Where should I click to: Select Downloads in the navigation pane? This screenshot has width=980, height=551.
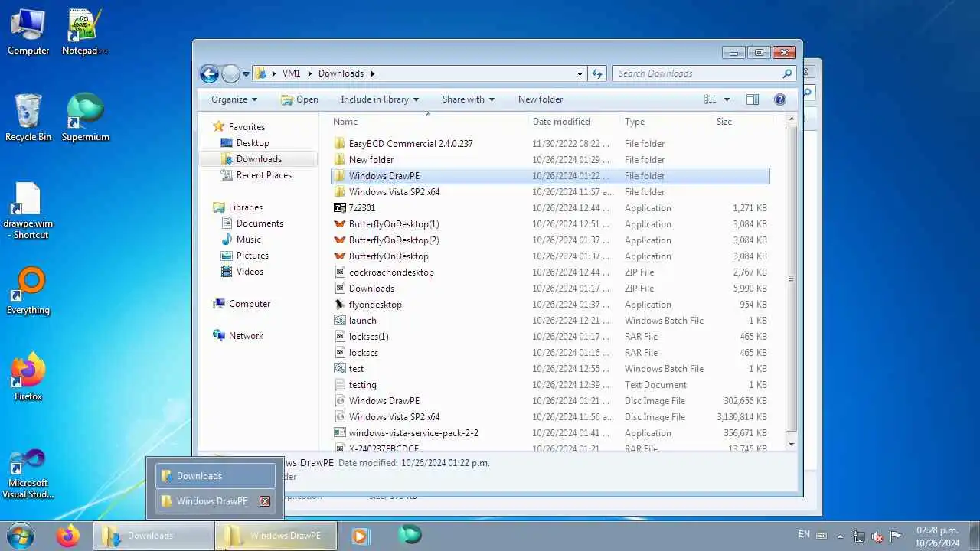259,159
